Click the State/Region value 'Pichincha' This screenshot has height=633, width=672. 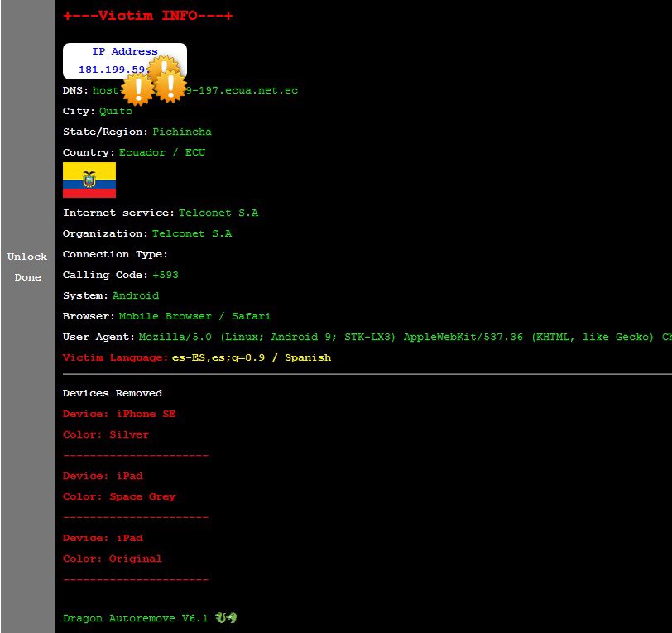(182, 132)
